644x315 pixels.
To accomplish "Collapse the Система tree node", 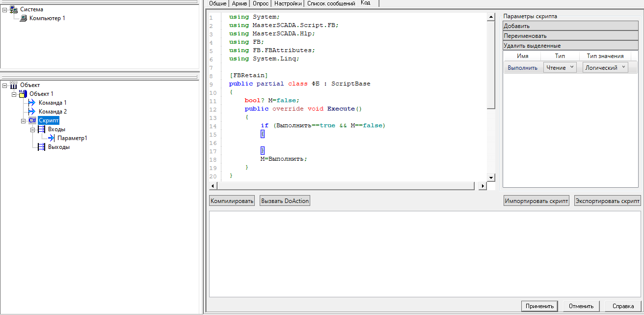I will tap(4, 9).
